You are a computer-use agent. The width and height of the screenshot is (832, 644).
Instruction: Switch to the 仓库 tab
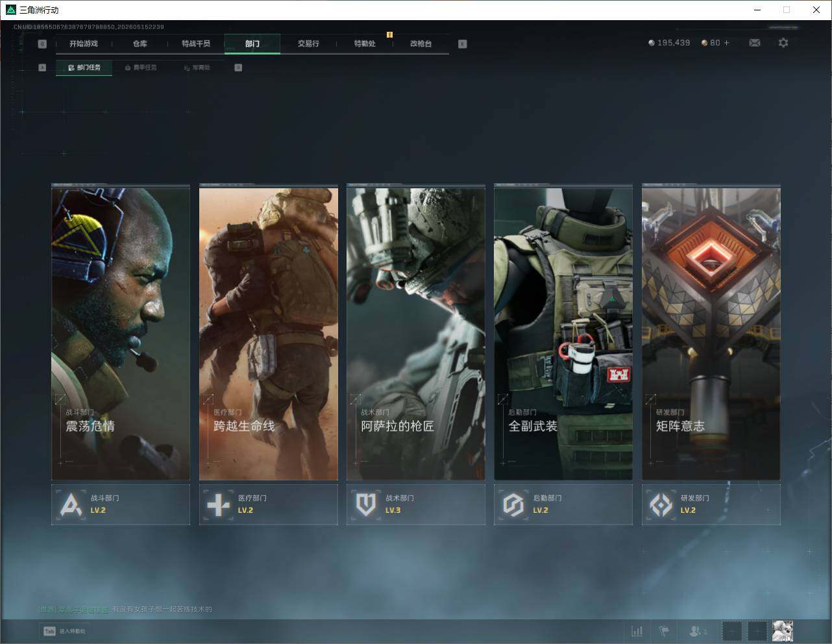[140, 43]
